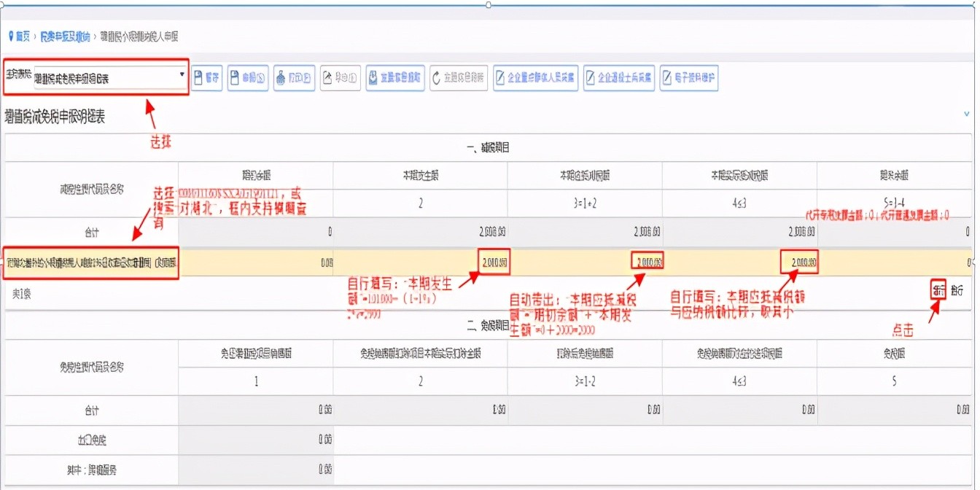This screenshot has width=980, height=490.
Task: Click the 暂存 save icon button
Action: [x=207, y=78]
